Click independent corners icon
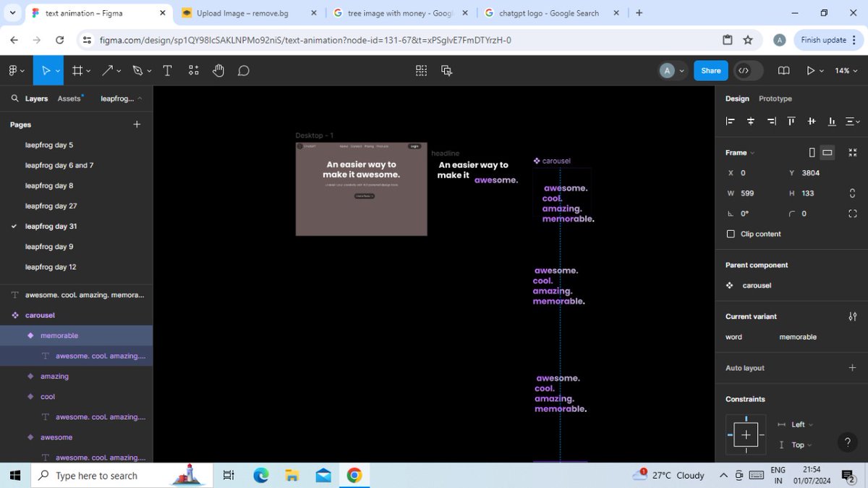 click(852, 214)
